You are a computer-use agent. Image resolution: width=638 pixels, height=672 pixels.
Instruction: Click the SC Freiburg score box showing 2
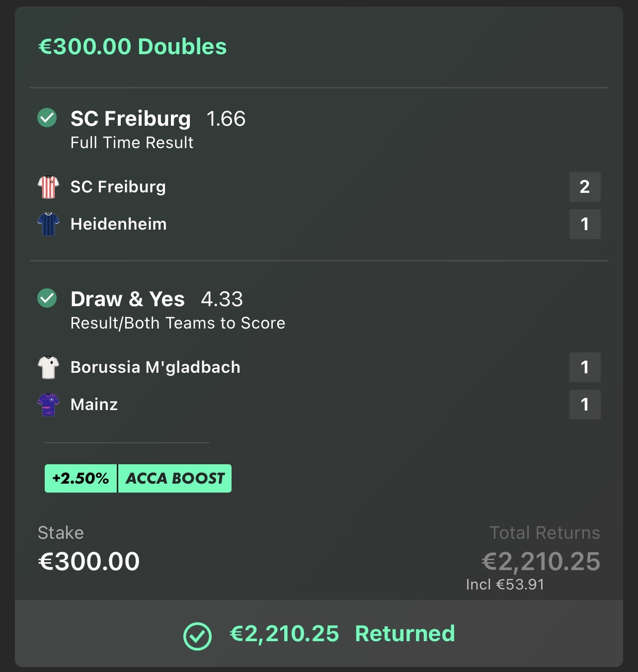(x=584, y=187)
